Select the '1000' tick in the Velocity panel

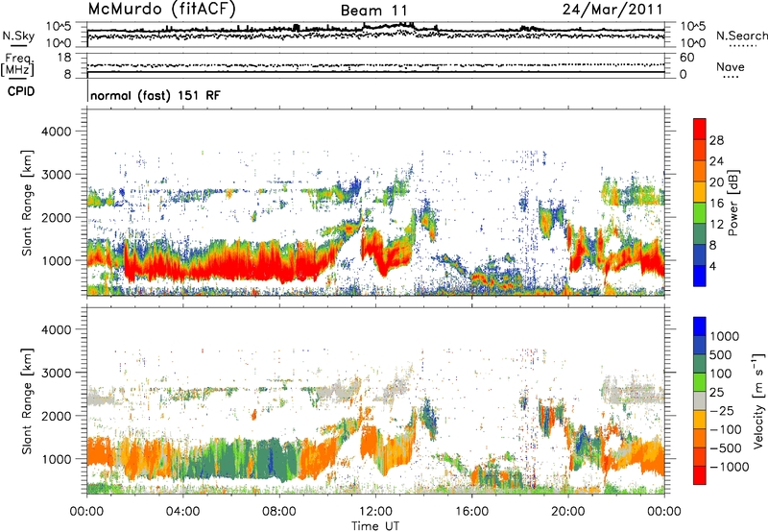[x=56, y=459]
